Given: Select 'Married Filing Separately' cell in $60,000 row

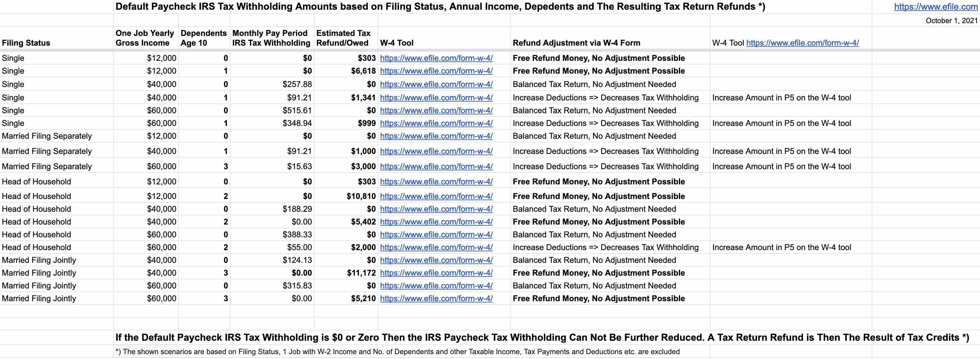Looking at the screenshot, I should click(56, 166).
